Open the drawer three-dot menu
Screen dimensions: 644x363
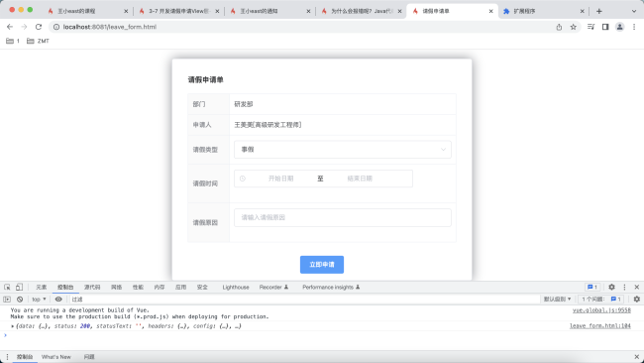coord(7,357)
